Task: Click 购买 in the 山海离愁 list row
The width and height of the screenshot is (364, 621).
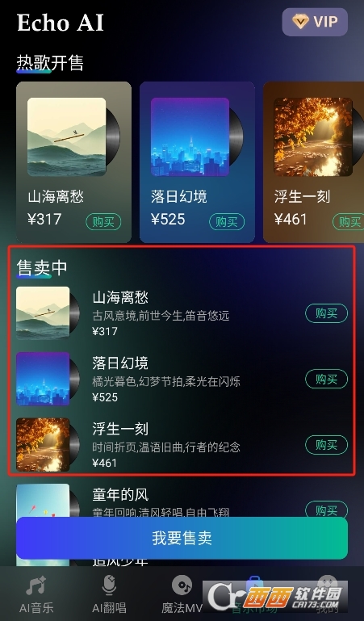Action: click(326, 313)
